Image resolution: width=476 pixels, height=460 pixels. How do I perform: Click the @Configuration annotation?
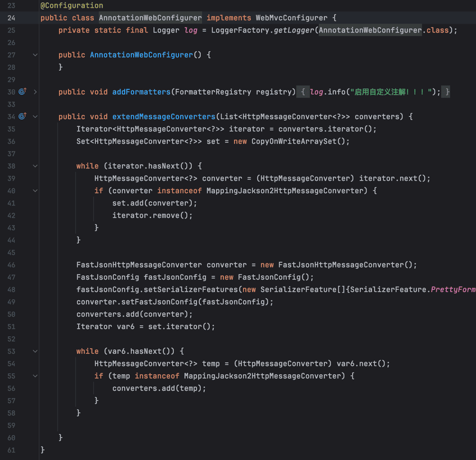(72, 6)
